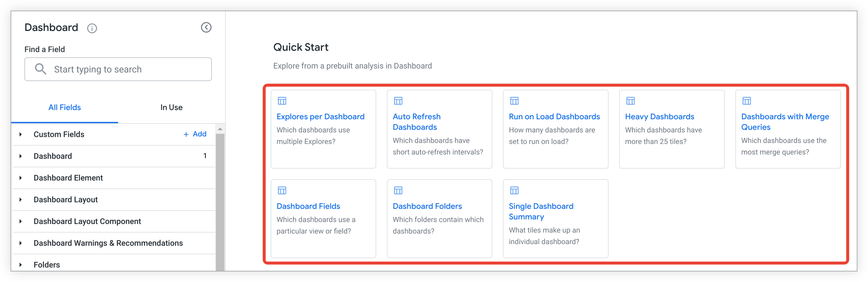
Task: Collapse the field picker with the arrow icon
Action: (x=206, y=28)
